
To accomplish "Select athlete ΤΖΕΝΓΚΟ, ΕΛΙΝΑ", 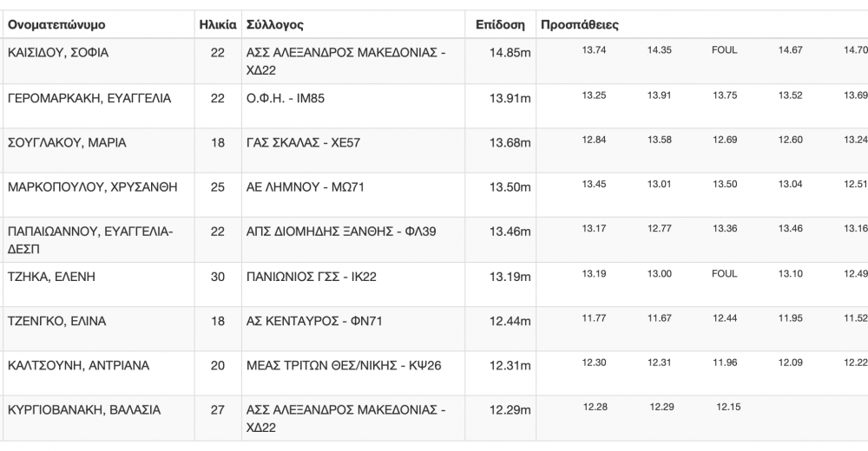I will [x=57, y=321].
